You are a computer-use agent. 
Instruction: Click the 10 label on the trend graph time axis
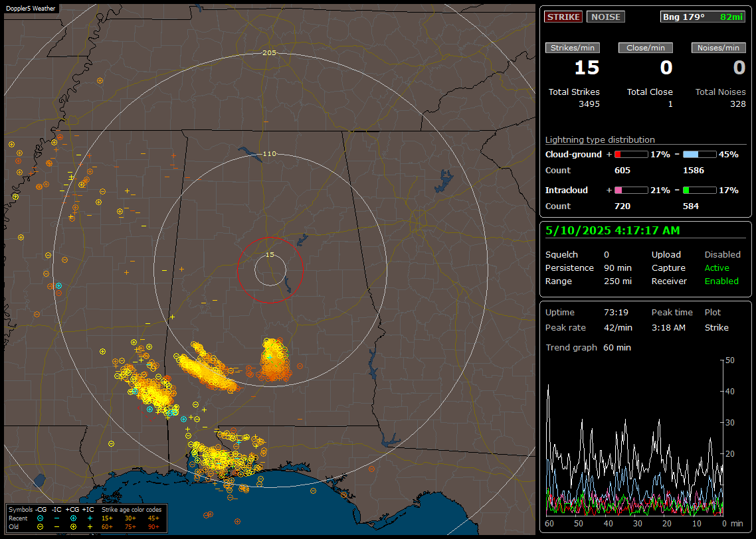[x=696, y=524]
